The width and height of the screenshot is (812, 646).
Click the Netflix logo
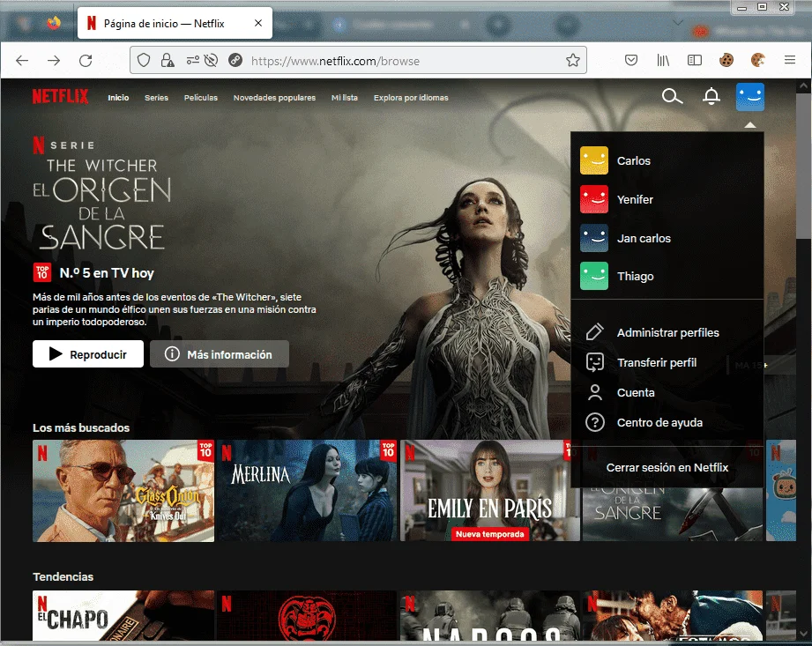pos(60,97)
